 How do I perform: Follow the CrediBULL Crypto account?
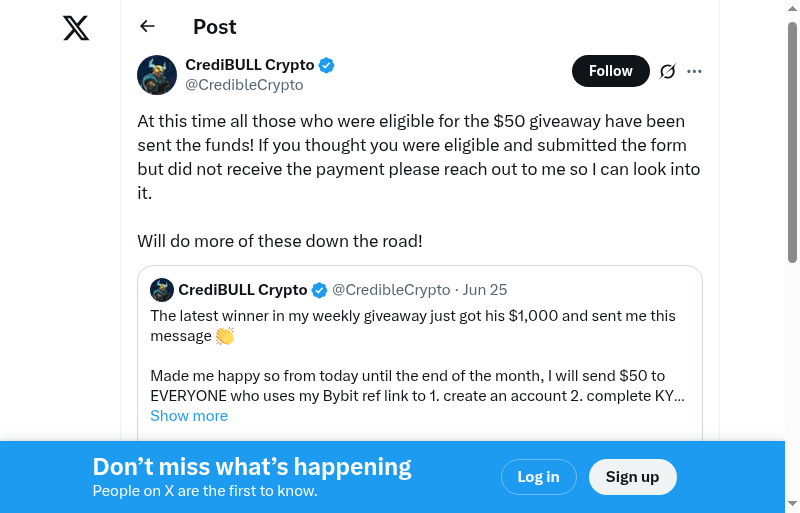pyautogui.click(x=610, y=71)
